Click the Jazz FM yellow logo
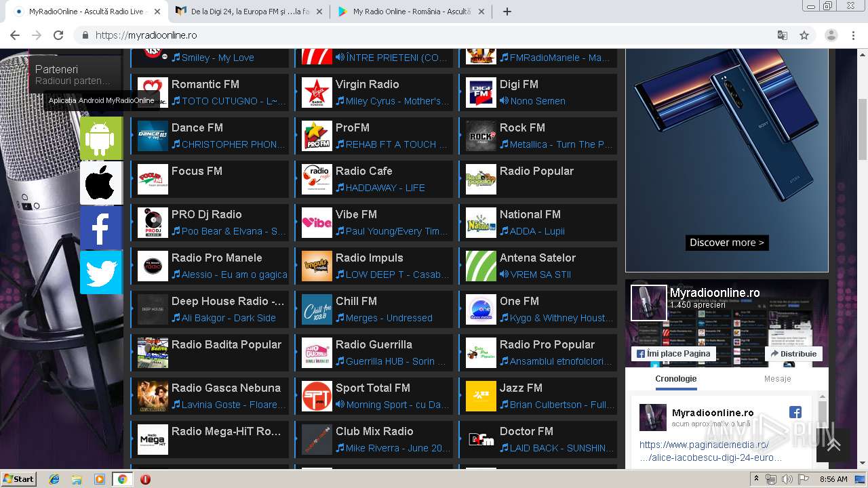Viewport: 868px width, 488px height. [x=481, y=396]
